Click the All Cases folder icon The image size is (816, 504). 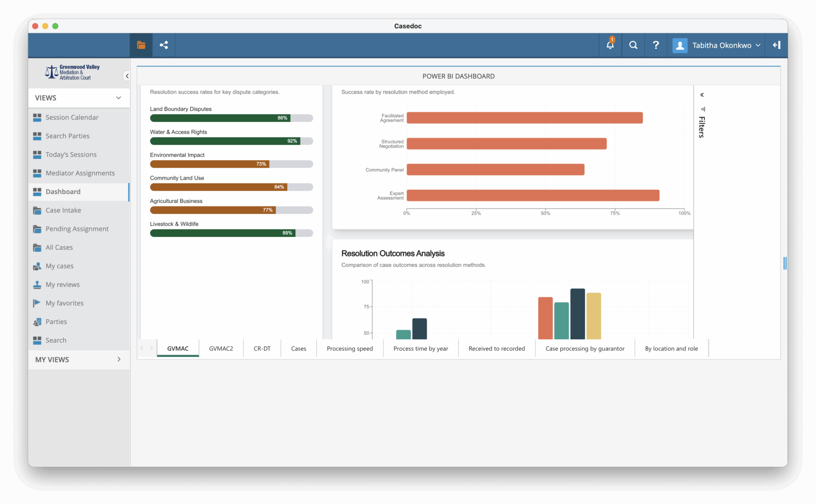point(37,248)
